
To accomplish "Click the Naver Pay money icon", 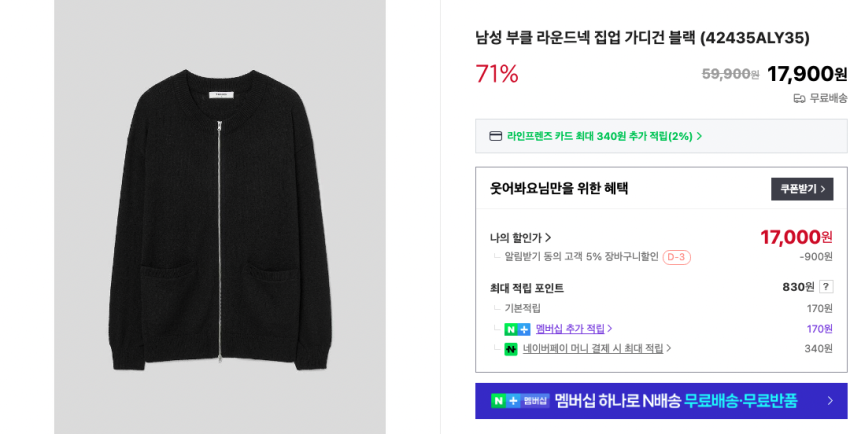I will pos(511,349).
